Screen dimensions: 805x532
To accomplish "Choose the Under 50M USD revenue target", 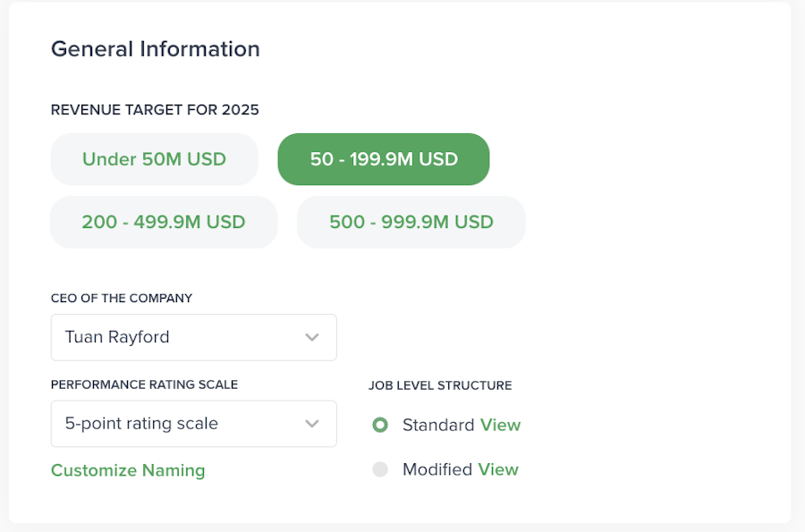I will point(154,159).
